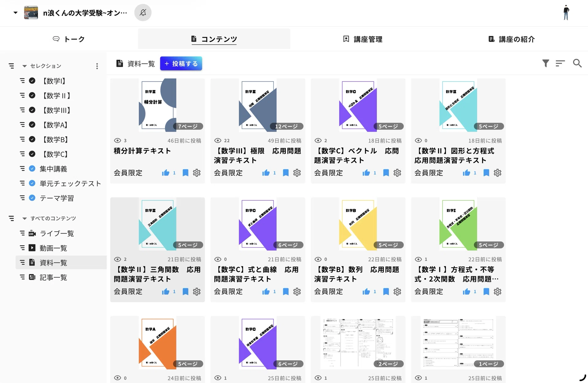Screen dimensions: 588x383
Task: Bookmark the 【数学C】ベクトル card
Action: [x=386, y=173]
